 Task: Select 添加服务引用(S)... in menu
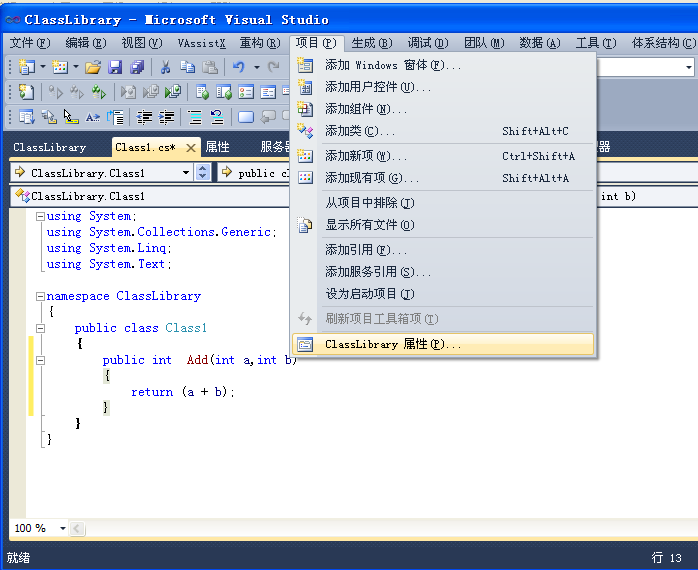pyautogui.click(x=443, y=272)
